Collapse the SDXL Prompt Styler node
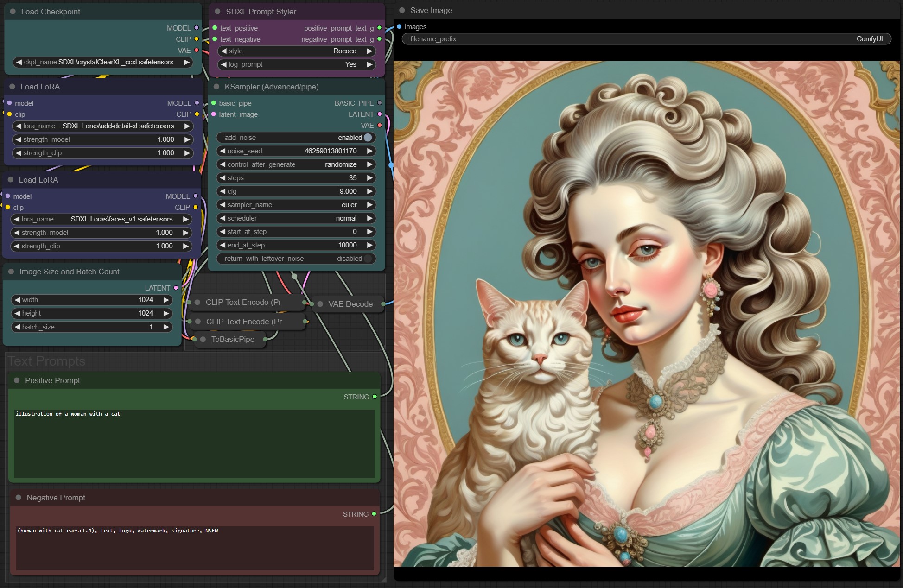 [217, 12]
